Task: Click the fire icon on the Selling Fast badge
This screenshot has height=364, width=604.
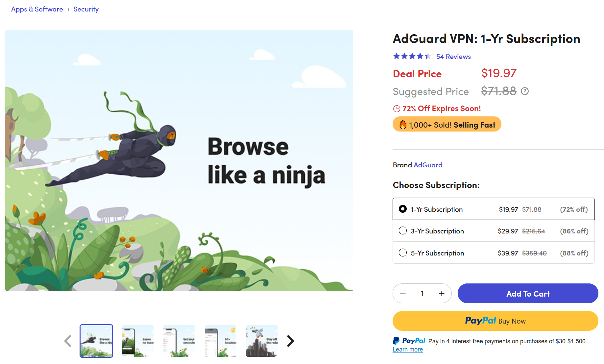Action: 402,124
